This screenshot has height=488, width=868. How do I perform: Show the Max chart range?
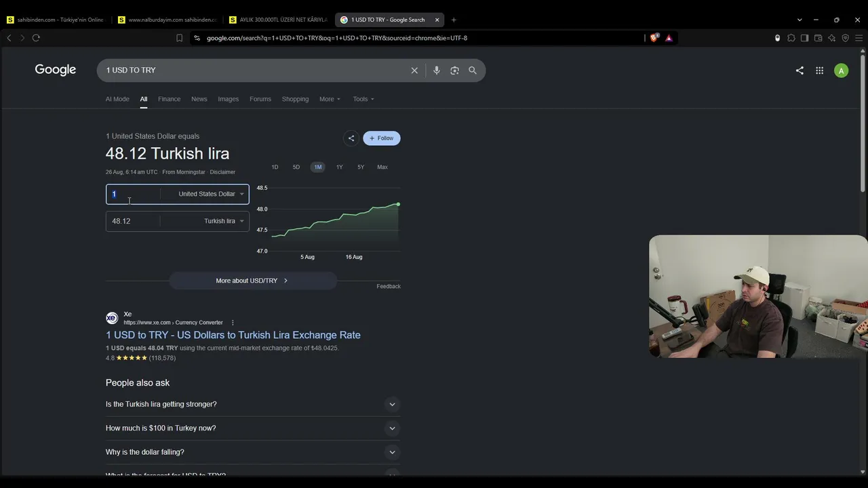[382, 167]
